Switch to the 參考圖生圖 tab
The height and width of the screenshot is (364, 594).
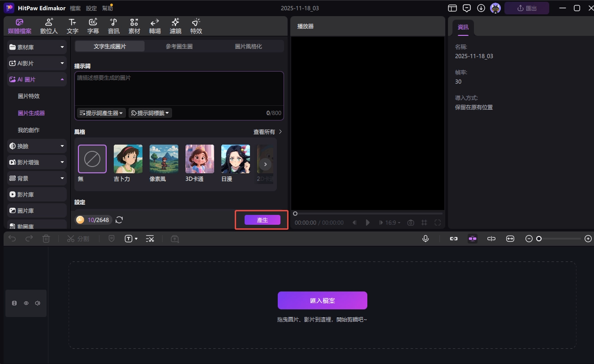[x=179, y=46]
